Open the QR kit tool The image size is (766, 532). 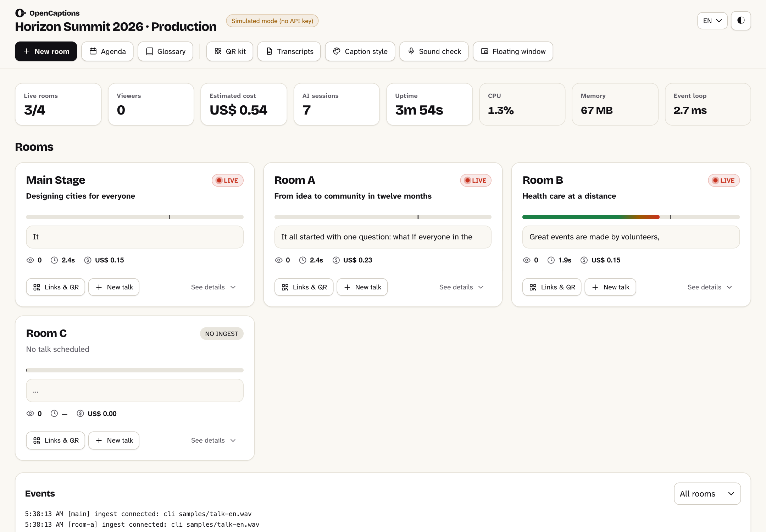pos(230,51)
